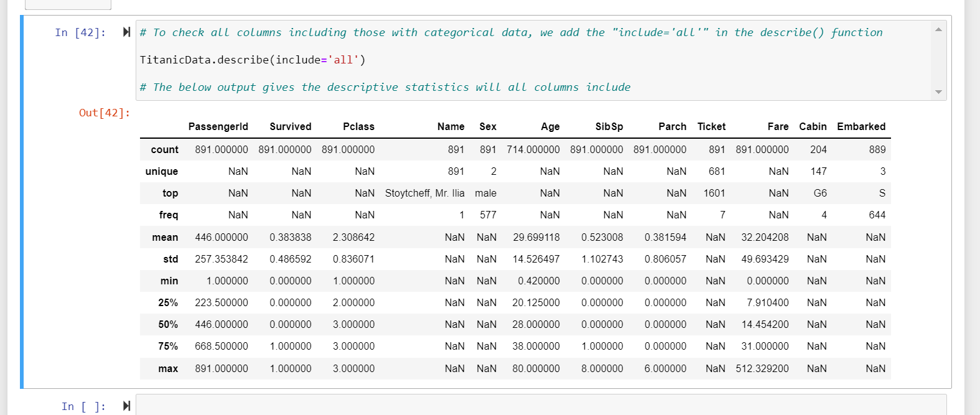Focus the empty code cell input
The image size is (980, 415).
[x=541, y=405]
